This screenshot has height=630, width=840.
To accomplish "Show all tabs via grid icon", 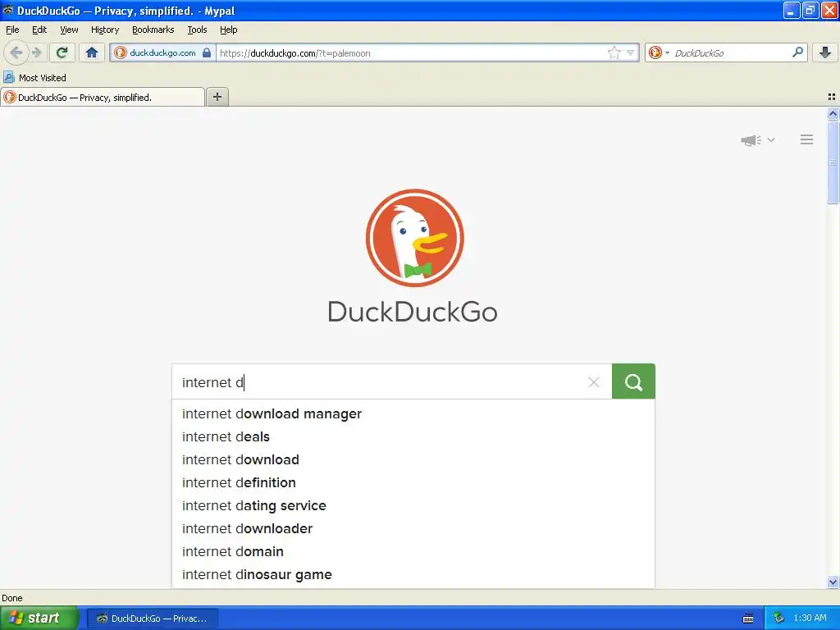I will click(832, 97).
